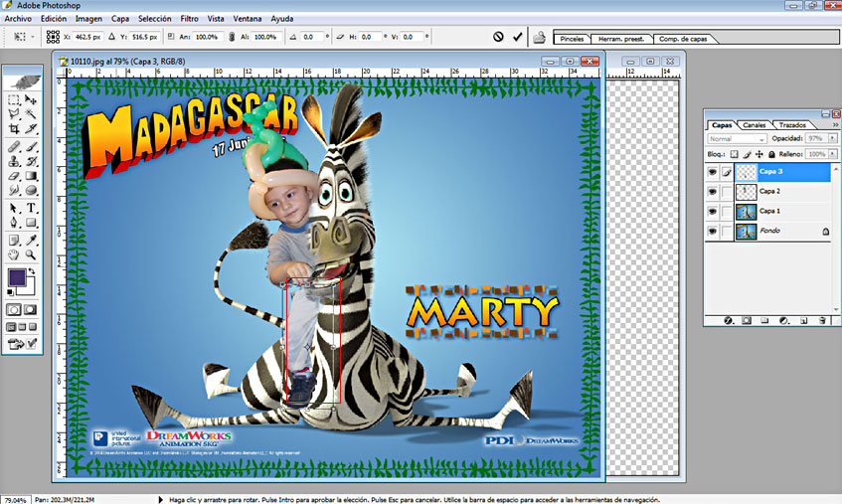Open the file browser icon in options bar

[540, 37]
